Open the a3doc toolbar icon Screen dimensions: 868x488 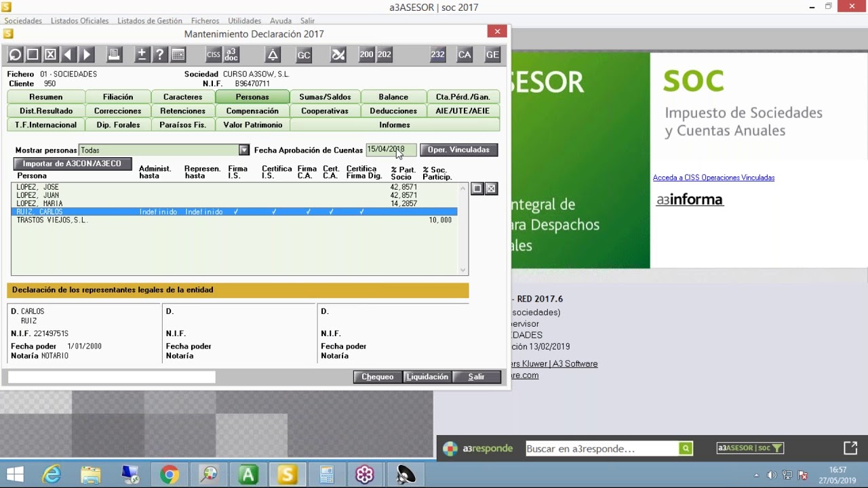pos(231,55)
